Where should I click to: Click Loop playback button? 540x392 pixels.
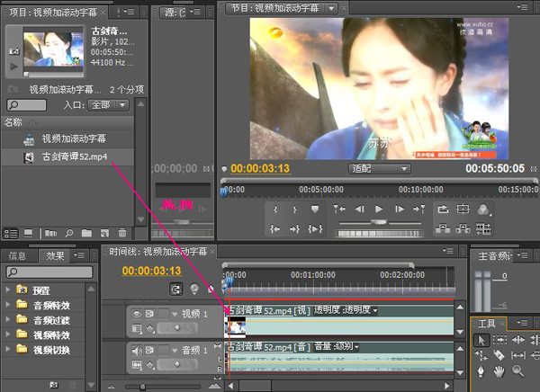[443, 209]
